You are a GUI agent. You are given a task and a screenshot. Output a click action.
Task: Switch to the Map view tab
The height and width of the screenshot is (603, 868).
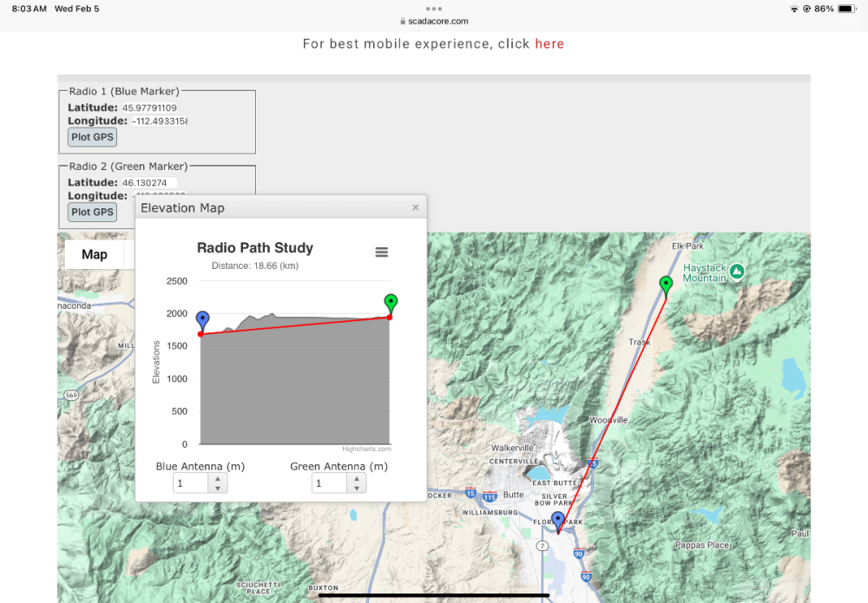[x=95, y=254]
